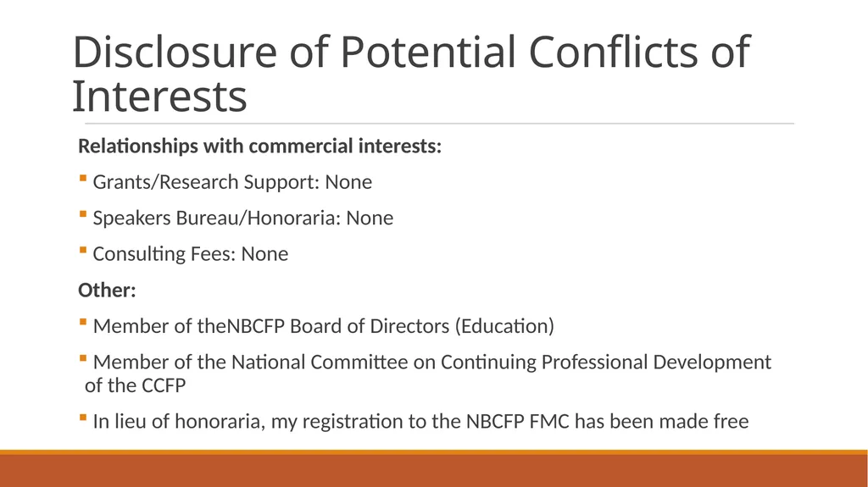
Task: Click the orange bullet beside Speakers Bureau/Honoraria
Action: coord(83,214)
